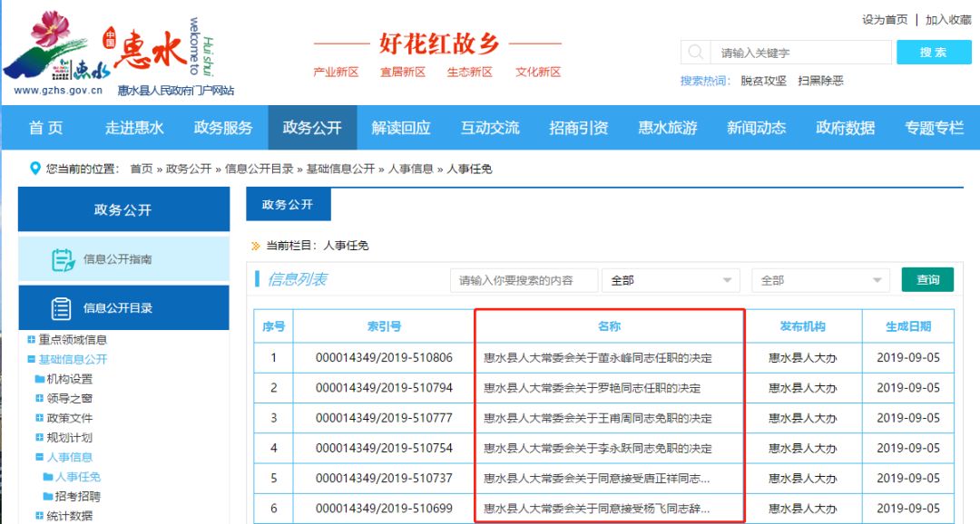Open the first 全部 filter dropdown
The image size is (980, 524).
pyautogui.click(x=670, y=280)
